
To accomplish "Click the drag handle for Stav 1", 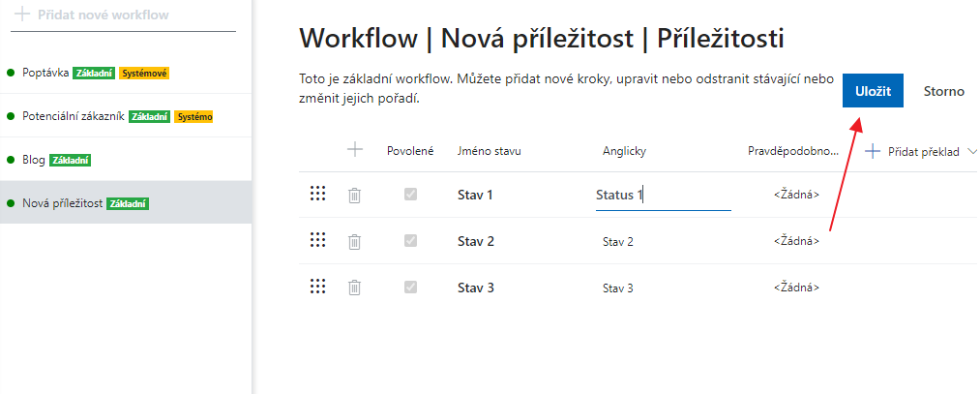I will [318, 194].
